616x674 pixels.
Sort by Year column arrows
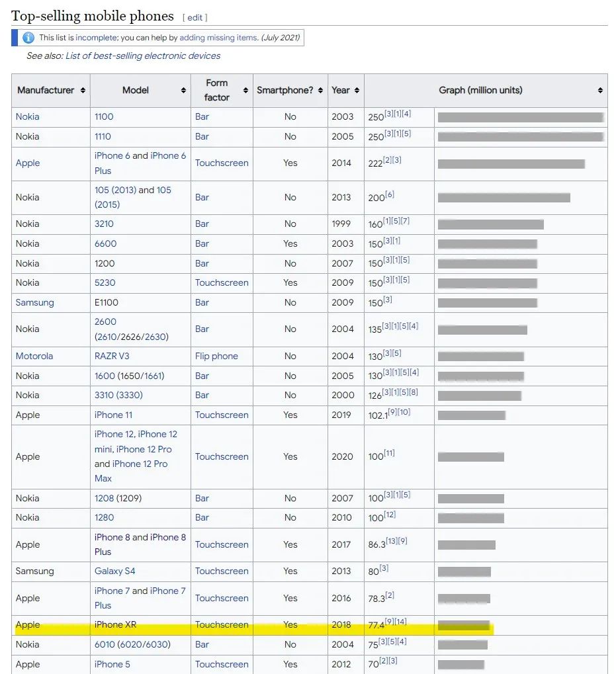coord(357,91)
